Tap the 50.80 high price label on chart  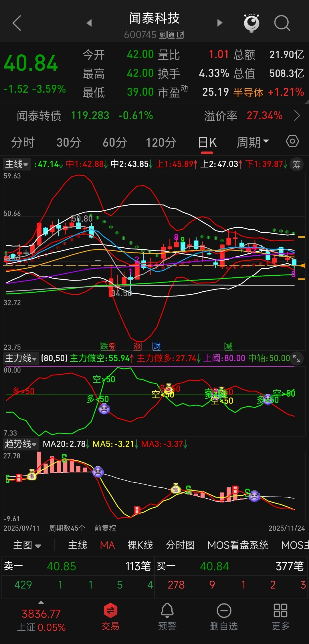point(82,219)
